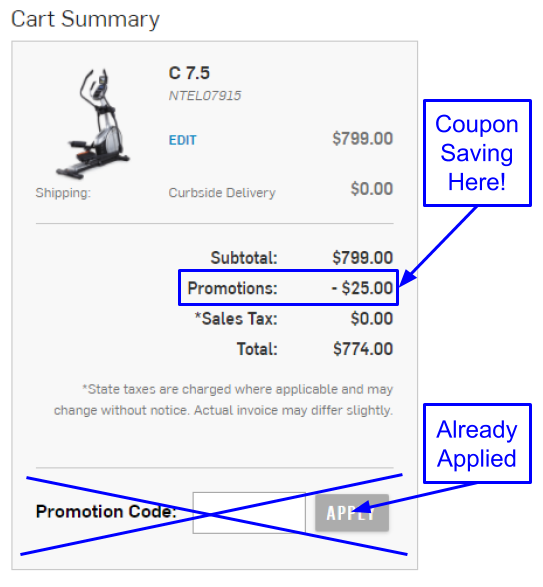Click the NTEL07915 model number text
543x587 pixels.
pyautogui.click(x=205, y=96)
